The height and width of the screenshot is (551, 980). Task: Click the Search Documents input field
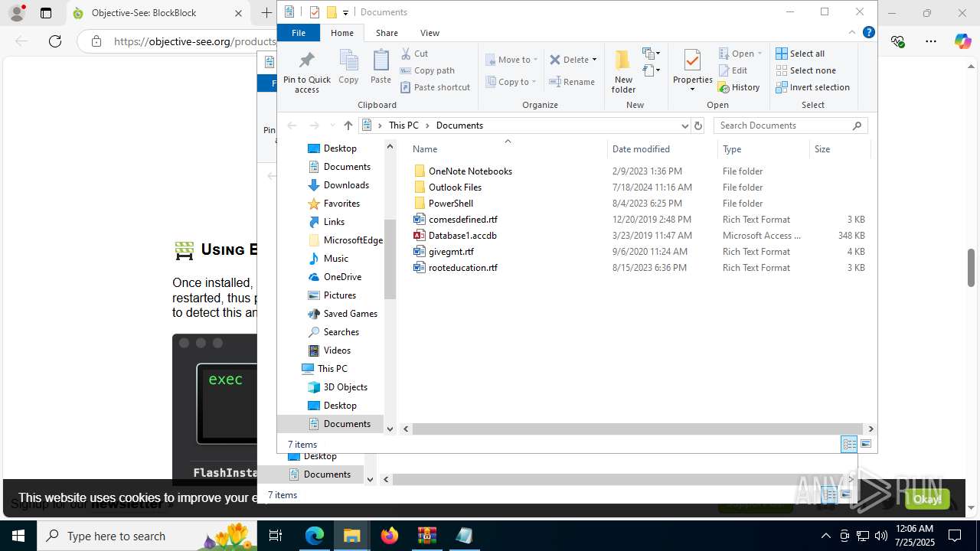790,126
